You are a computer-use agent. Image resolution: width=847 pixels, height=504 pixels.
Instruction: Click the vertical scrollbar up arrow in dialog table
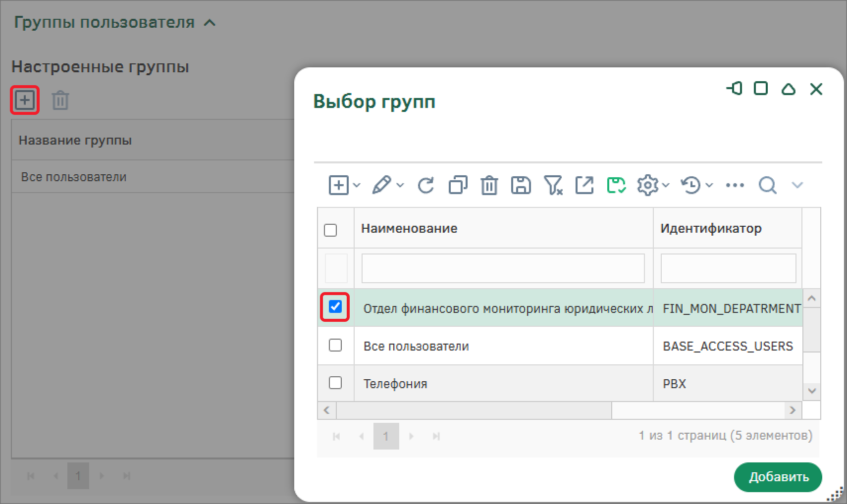tap(811, 299)
